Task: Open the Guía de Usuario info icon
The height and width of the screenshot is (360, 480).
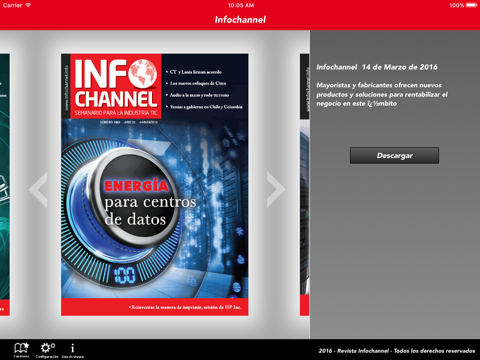Action: coord(73,350)
